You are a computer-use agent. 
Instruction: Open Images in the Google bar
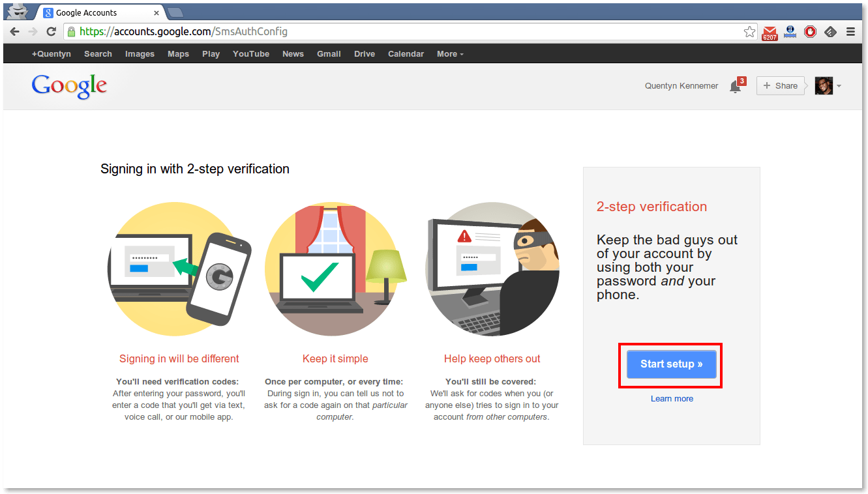click(140, 54)
